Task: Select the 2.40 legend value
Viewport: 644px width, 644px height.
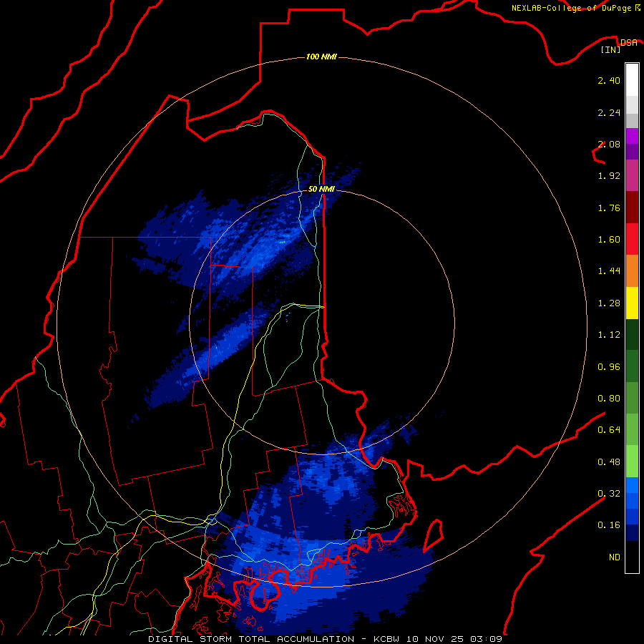Action: tap(609, 80)
